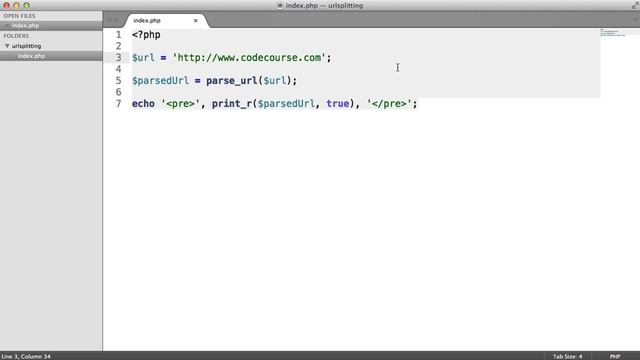Open the Tab Size: 4 menu
The height and width of the screenshot is (360, 640).
coord(567,356)
